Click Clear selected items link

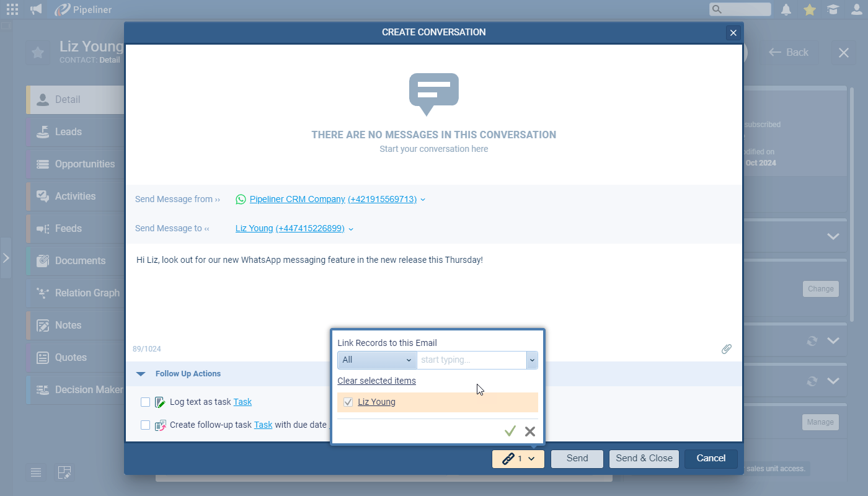pyautogui.click(x=376, y=381)
